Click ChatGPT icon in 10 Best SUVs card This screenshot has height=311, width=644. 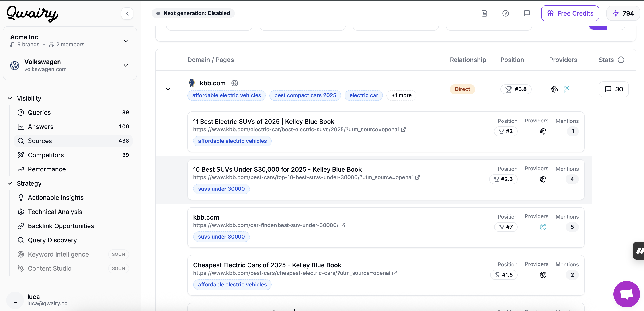click(x=543, y=179)
